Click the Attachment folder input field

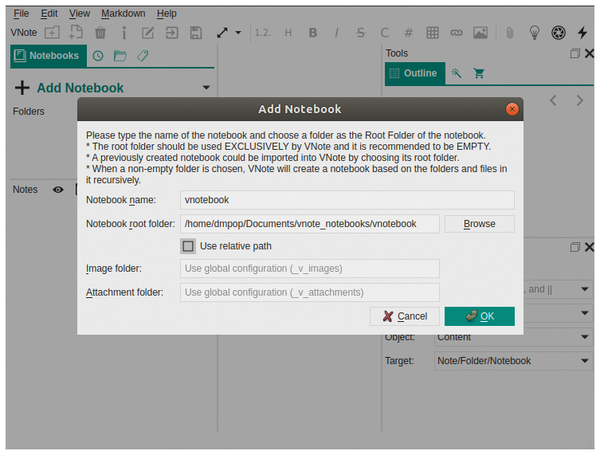[x=310, y=292]
